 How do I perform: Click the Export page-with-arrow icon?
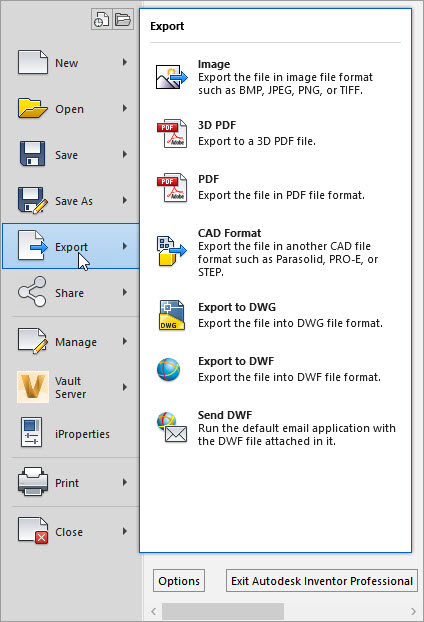pos(33,246)
